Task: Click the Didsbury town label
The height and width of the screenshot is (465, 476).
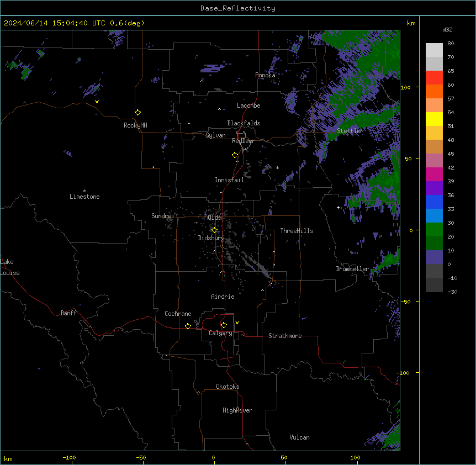Action: (x=211, y=238)
